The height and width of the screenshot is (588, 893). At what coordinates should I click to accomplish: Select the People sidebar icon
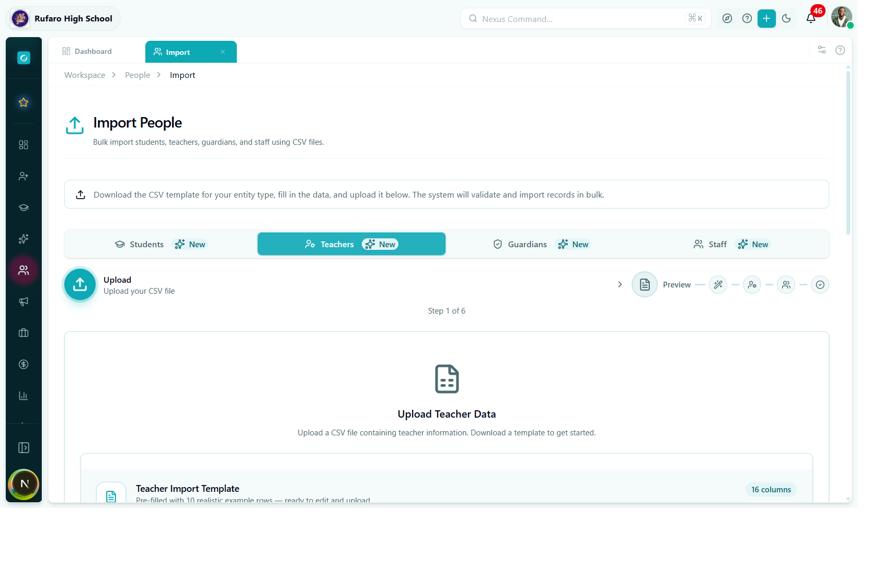coord(24,270)
